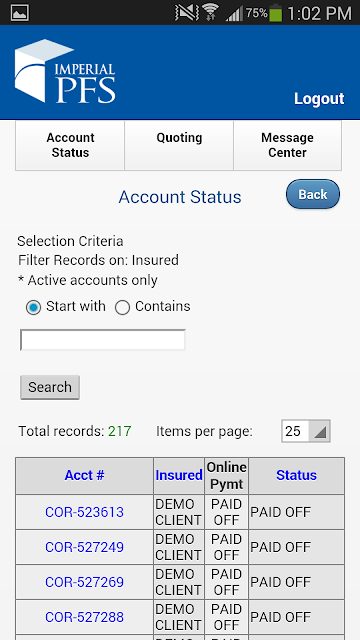The image size is (360, 640).
Task: Open account COR-523613
Action: [x=84, y=512]
